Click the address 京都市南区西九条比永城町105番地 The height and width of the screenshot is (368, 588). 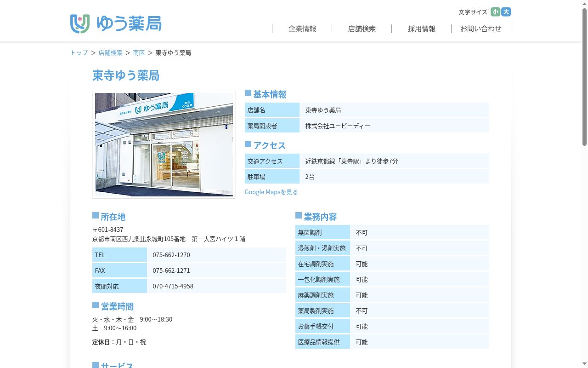[x=139, y=239]
